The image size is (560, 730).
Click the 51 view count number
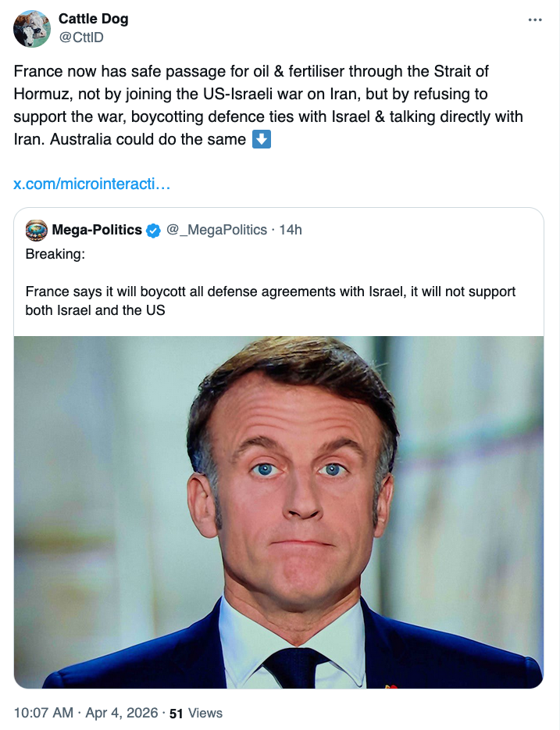pos(177,713)
